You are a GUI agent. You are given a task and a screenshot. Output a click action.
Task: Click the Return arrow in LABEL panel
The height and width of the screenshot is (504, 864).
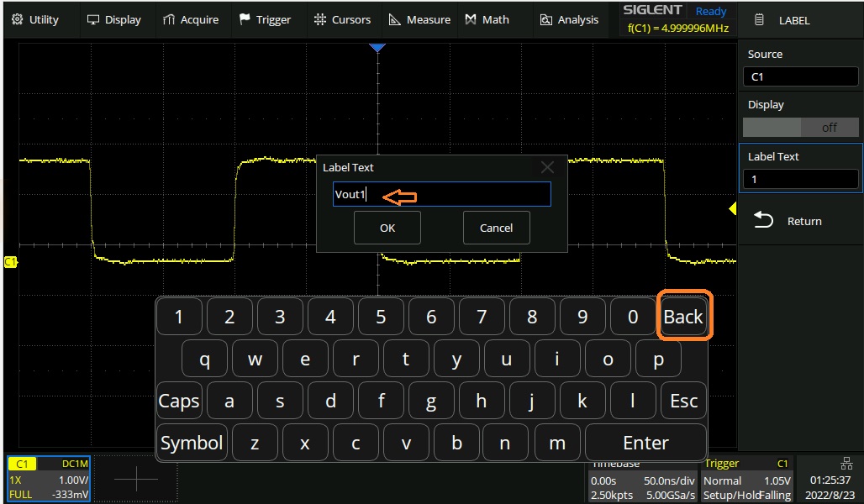(763, 221)
